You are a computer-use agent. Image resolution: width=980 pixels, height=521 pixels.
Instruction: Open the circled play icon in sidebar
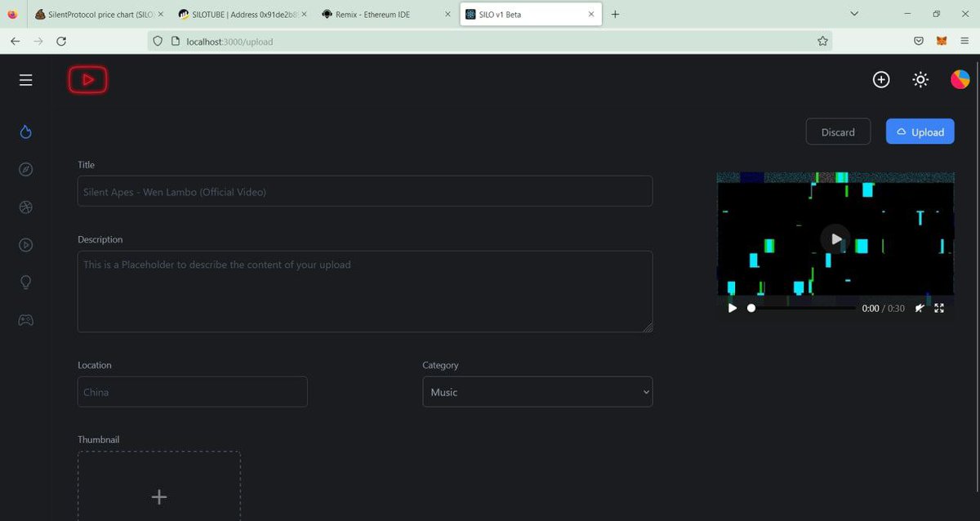point(26,244)
